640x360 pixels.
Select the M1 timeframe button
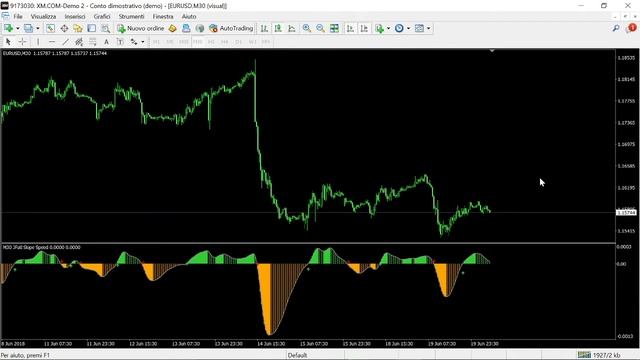[156, 42]
